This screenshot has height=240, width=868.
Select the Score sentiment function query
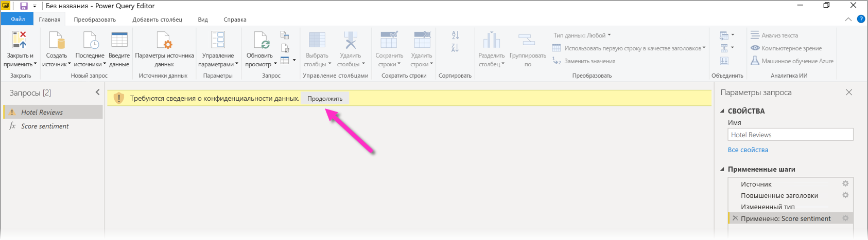(x=53, y=126)
